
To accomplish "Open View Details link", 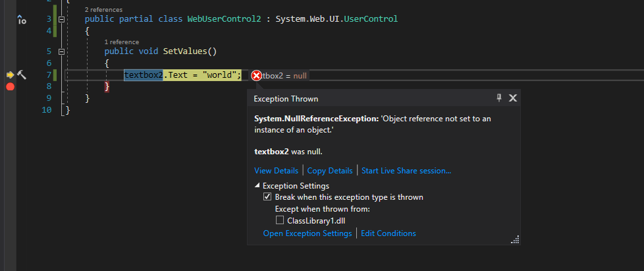I will click(276, 171).
